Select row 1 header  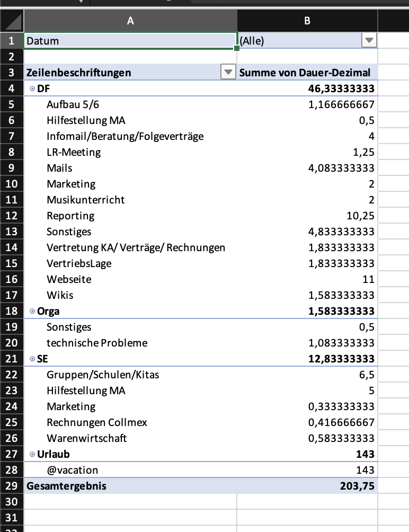coord(12,41)
